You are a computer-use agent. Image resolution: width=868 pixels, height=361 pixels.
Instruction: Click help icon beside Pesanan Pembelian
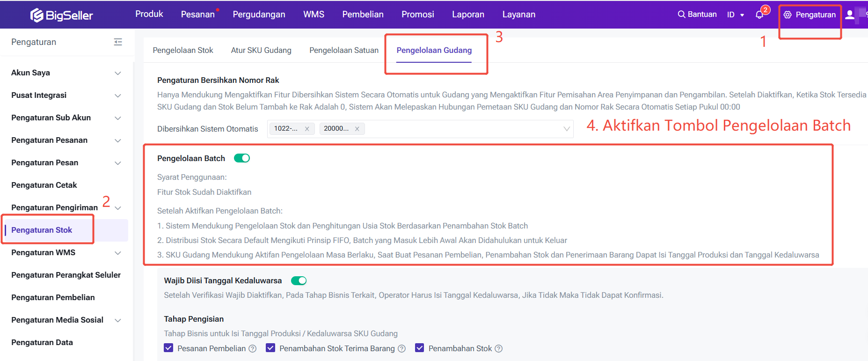(x=253, y=349)
